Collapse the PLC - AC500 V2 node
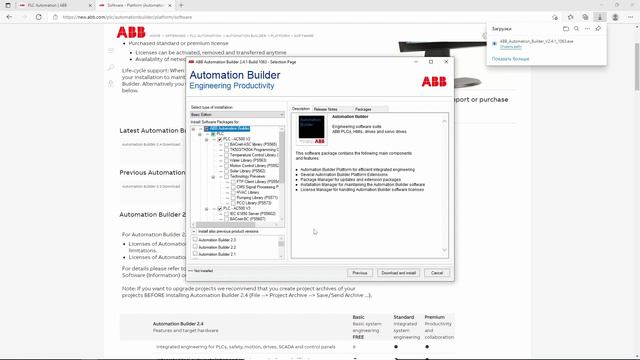The height and width of the screenshot is (360, 640). pyautogui.click(x=207, y=139)
